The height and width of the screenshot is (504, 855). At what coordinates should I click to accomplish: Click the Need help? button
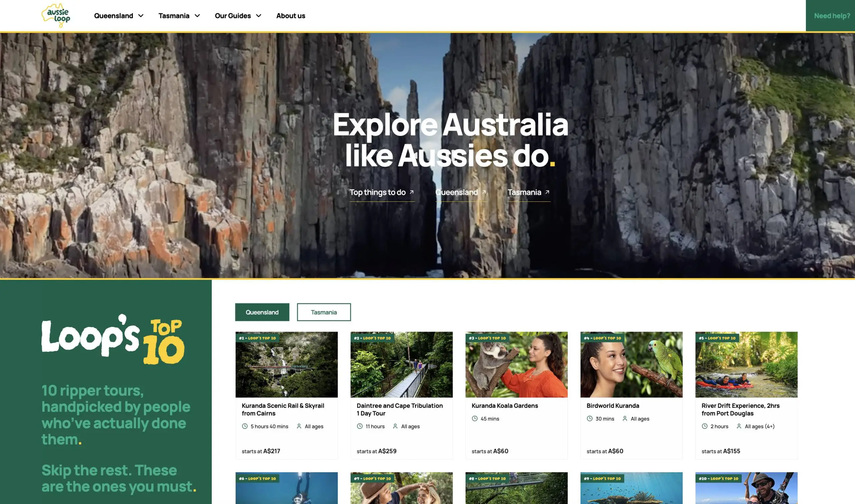coord(830,16)
